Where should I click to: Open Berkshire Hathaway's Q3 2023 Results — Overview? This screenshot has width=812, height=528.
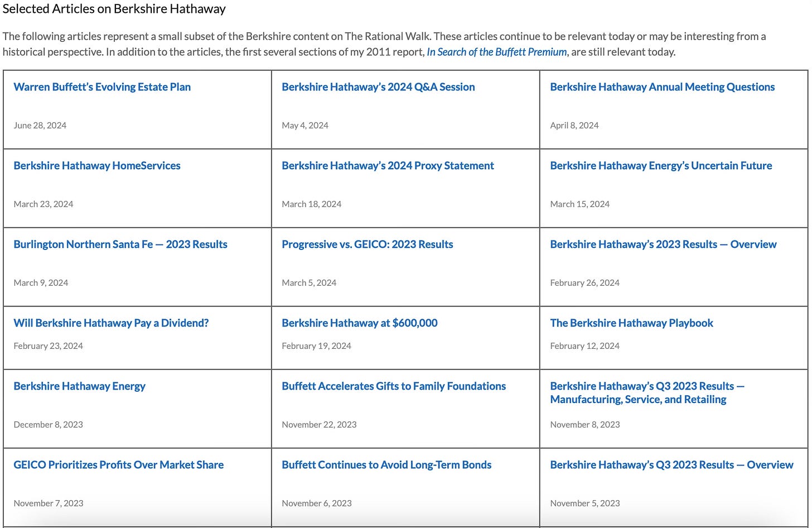coord(671,465)
